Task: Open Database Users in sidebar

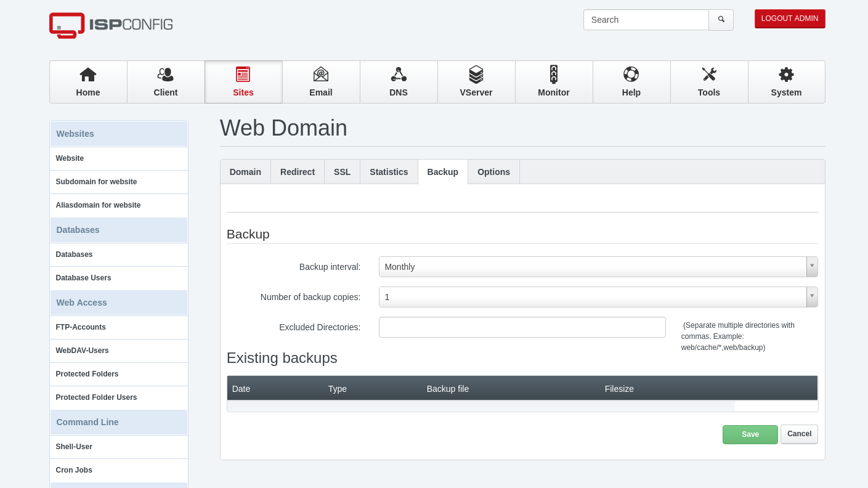Action: pos(119,278)
